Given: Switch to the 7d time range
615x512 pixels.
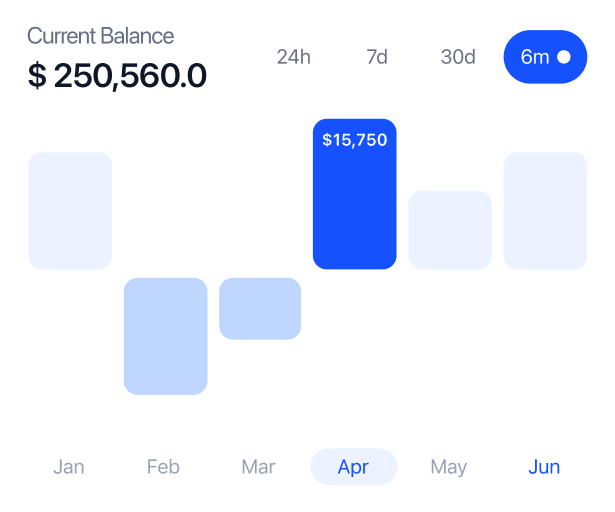Looking at the screenshot, I should tap(376, 57).
